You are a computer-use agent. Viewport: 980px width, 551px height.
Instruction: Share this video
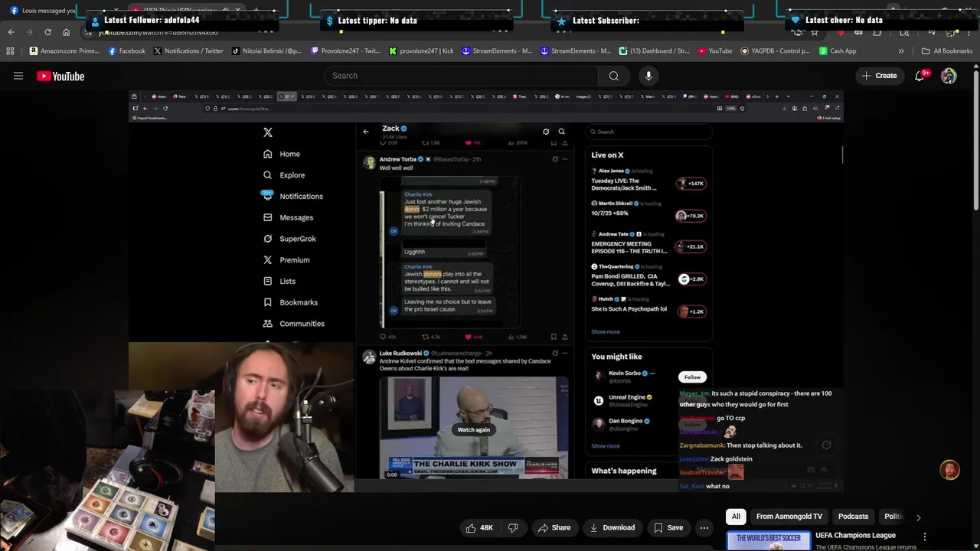point(554,527)
